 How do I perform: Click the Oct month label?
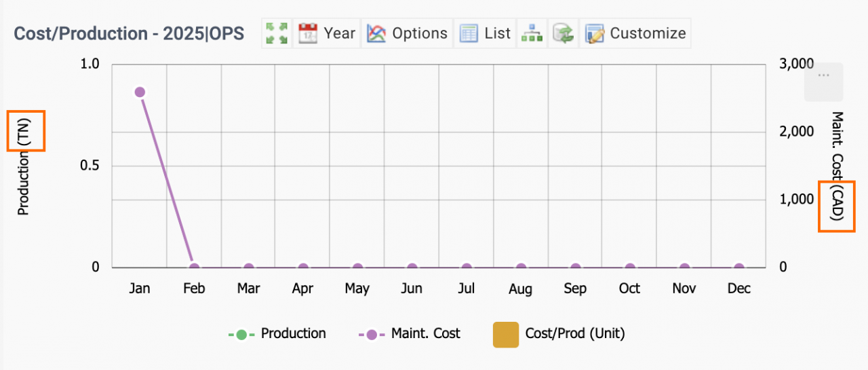tap(629, 289)
